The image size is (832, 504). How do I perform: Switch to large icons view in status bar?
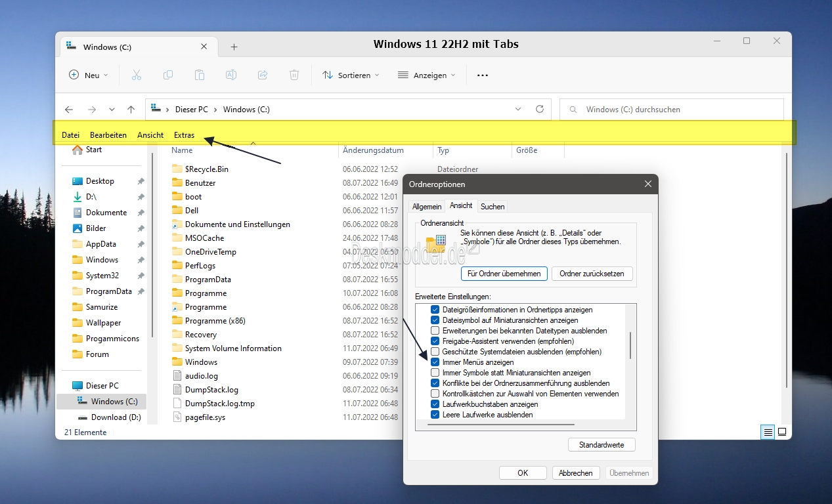(x=782, y=432)
